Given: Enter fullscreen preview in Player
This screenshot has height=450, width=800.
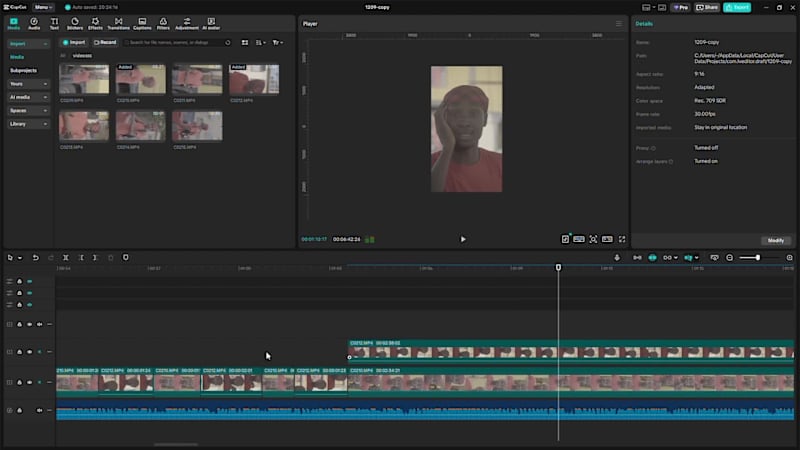Looking at the screenshot, I should click(x=622, y=239).
